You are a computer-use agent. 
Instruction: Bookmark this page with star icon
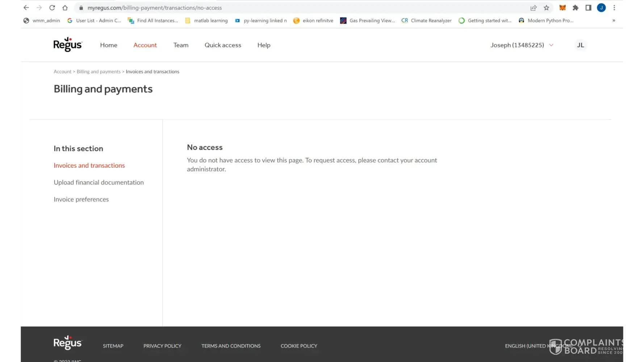pyautogui.click(x=546, y=8)
